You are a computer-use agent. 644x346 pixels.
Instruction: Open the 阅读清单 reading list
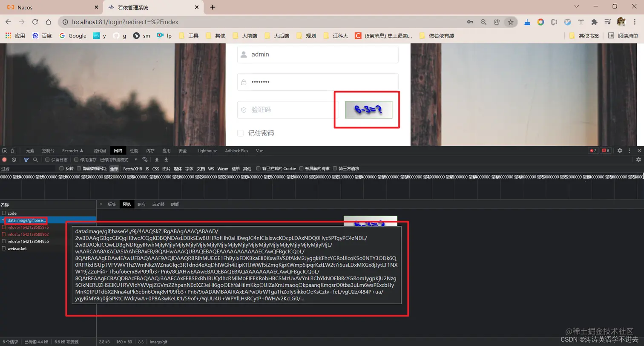[x=623, y=36]
